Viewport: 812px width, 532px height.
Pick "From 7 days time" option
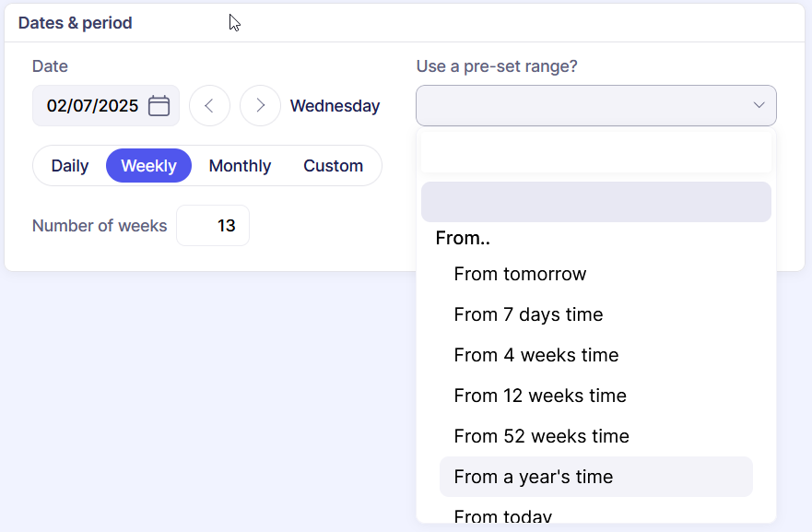click(x=528, y=314)
